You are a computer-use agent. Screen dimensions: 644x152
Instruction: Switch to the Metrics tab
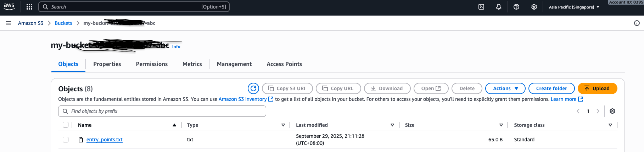(x=192, y=64)
